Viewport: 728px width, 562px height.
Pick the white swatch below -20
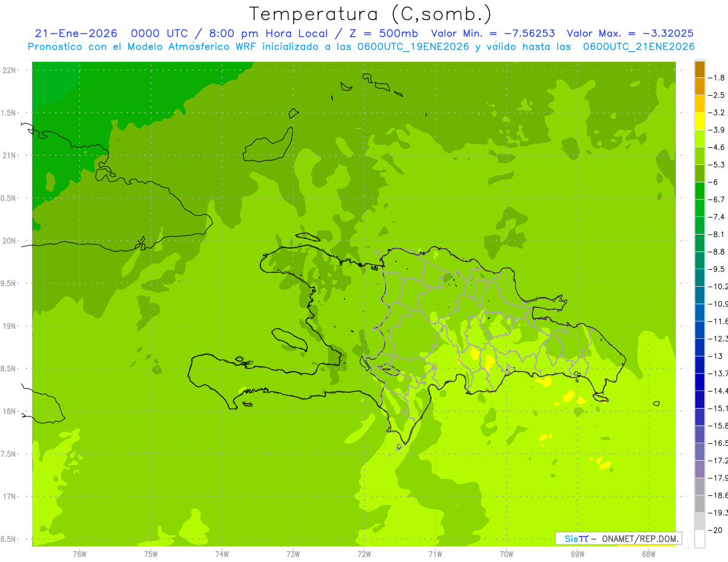click(700, 538)
